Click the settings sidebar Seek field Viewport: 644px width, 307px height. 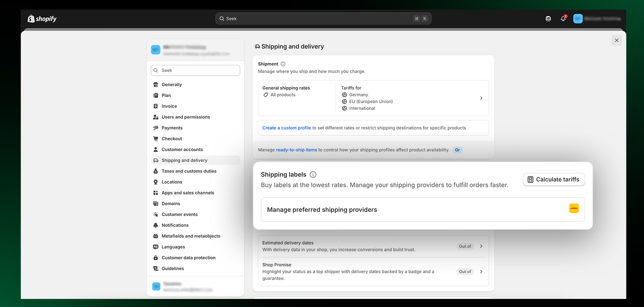point(195,70)
